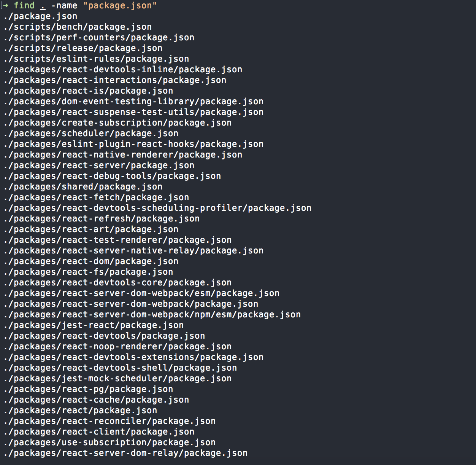Click the -name flag in command
Image resolution: width=476 pixels, height=465 pixels.
pyautogui.click(x=64, y=5)
